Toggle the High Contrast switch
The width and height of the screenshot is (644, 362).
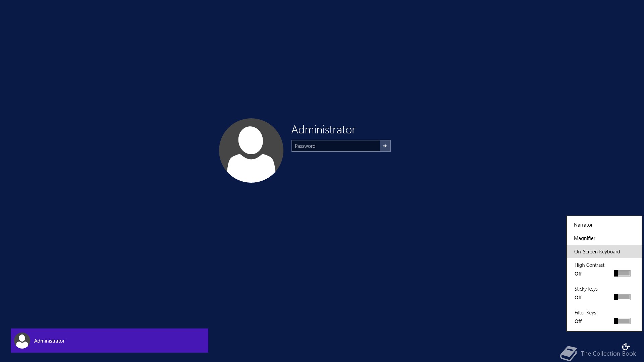622,274
